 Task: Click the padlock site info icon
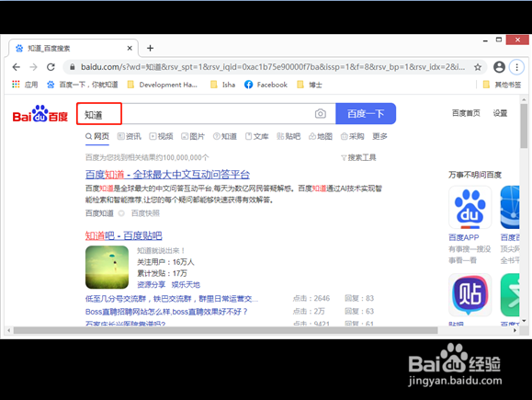72,67
